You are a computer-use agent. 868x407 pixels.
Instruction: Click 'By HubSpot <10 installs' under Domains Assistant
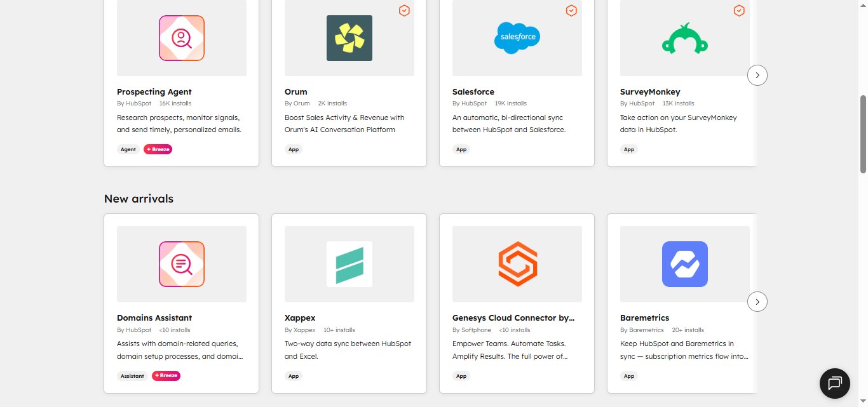coord(153,330)
